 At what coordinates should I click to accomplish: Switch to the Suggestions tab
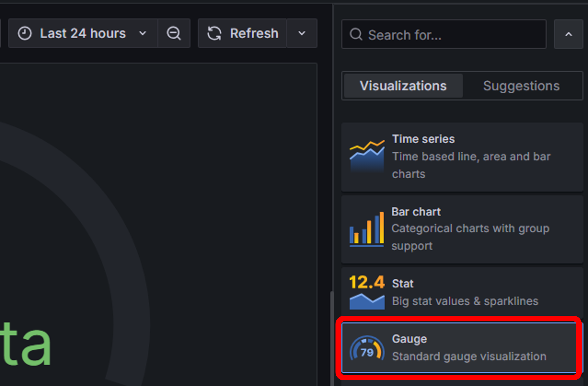(x=521, y=86)
